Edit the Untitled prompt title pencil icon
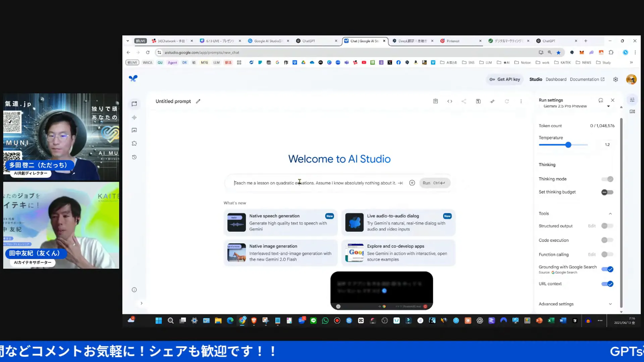Viewport: 644px width, 362px height. coord(198,101)
